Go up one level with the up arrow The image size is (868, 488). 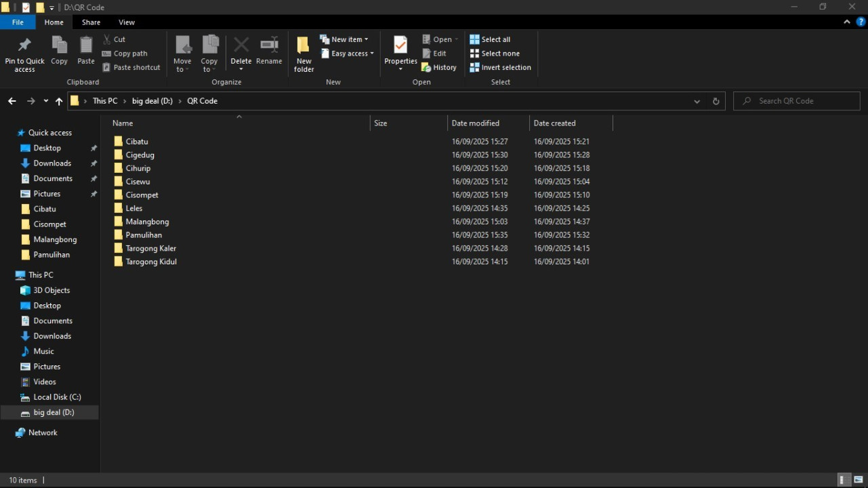click(59, 101)
